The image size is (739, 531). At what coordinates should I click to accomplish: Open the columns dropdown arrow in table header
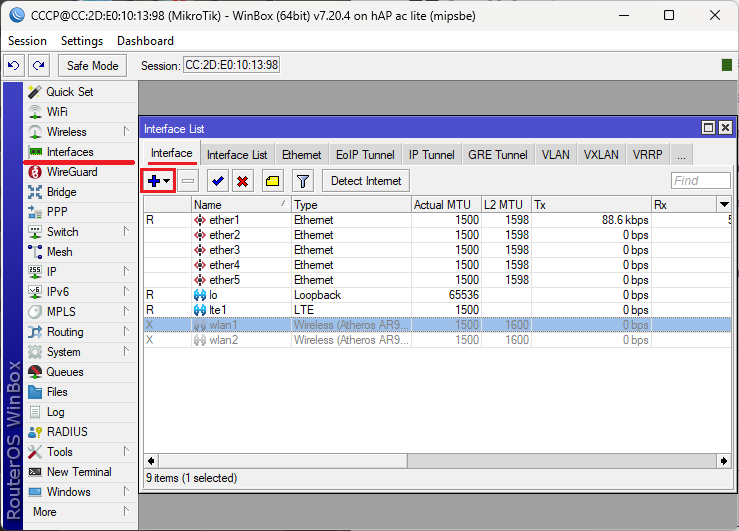coord(724,204)
